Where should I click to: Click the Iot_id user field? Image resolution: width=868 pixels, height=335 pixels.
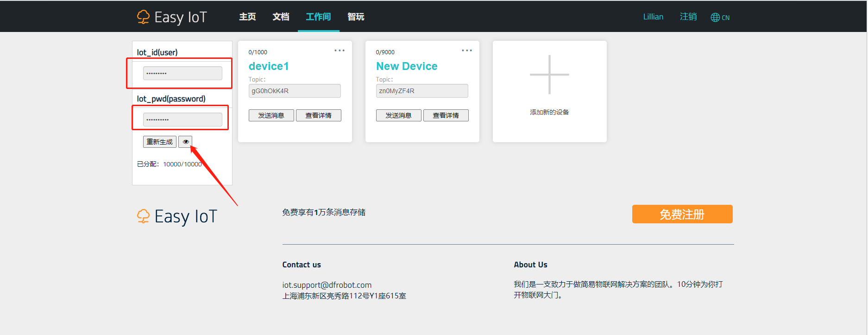[182, 73]
